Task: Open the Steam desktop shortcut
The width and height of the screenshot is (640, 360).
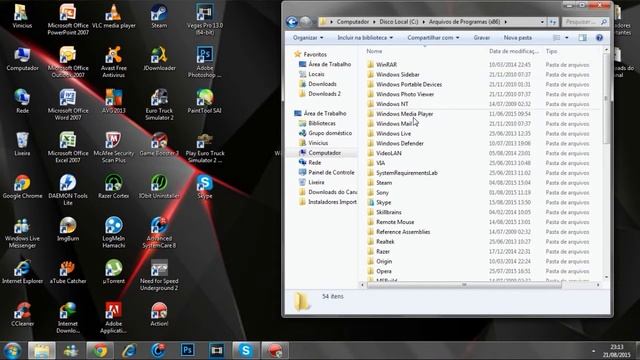Action: tap(159, 16)
